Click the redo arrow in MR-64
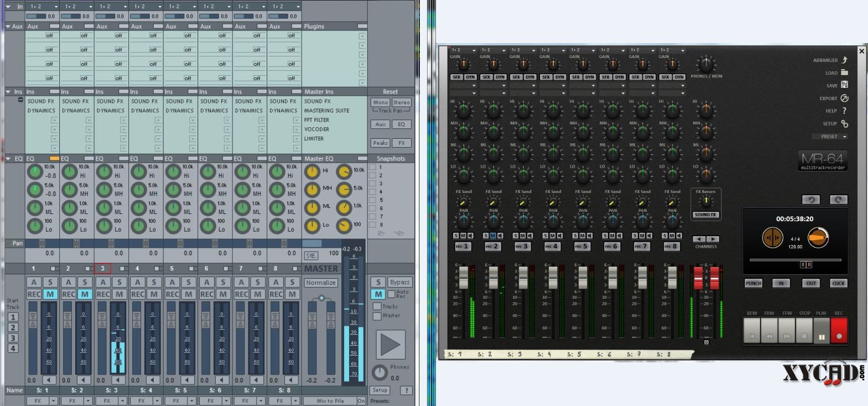This screenshot has height=406, width=868. [x=839, y=200]
